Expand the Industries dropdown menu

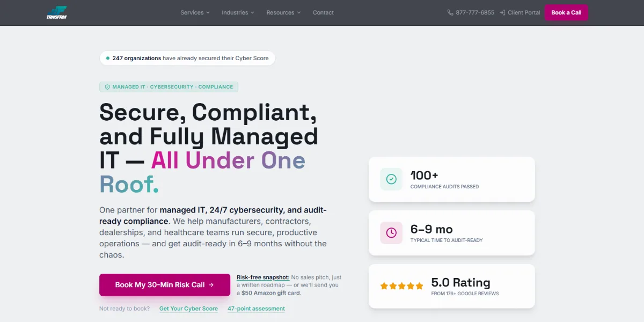pos(238,12)
